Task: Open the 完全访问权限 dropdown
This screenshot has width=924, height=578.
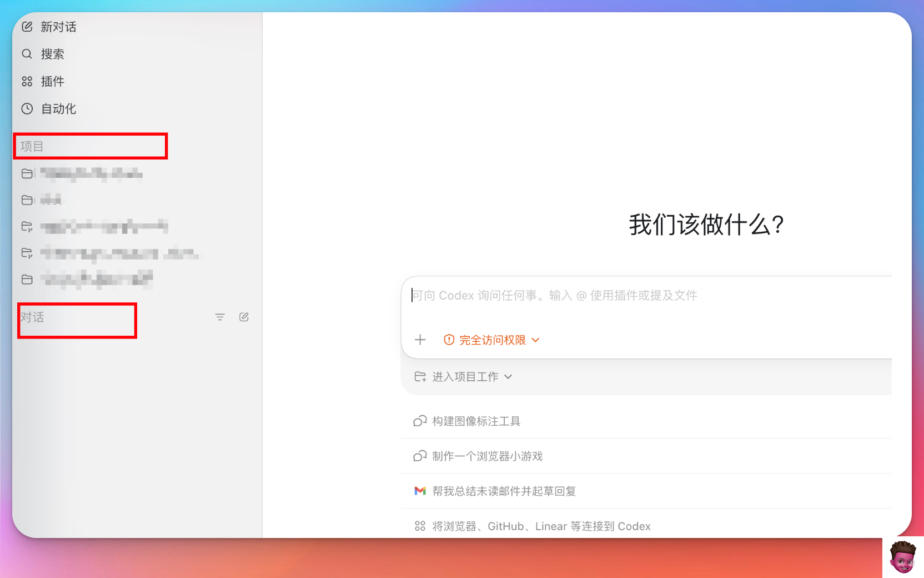Action: click(492, 340)
